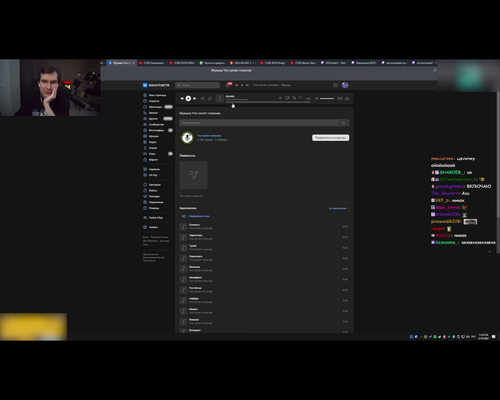Open Twitch Clips in the left sidebar
Image resolution: width=500 pixels, height=400 pixels.
click(x=153, y=218)
